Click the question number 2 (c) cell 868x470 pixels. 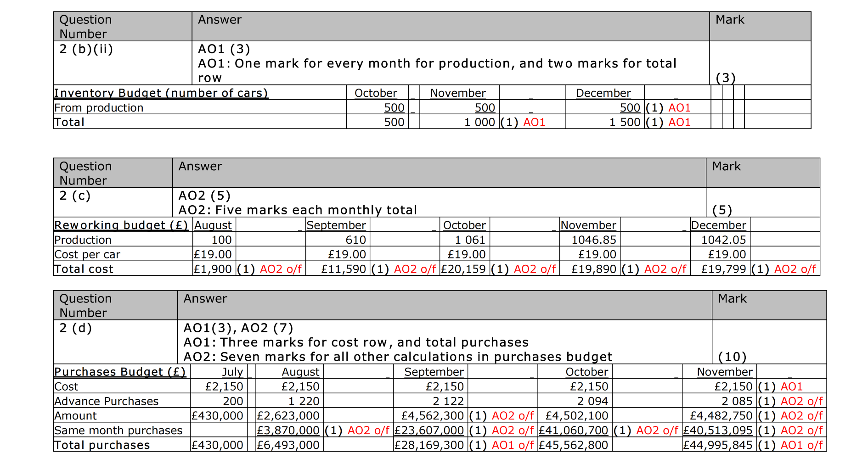pos(75,196)
